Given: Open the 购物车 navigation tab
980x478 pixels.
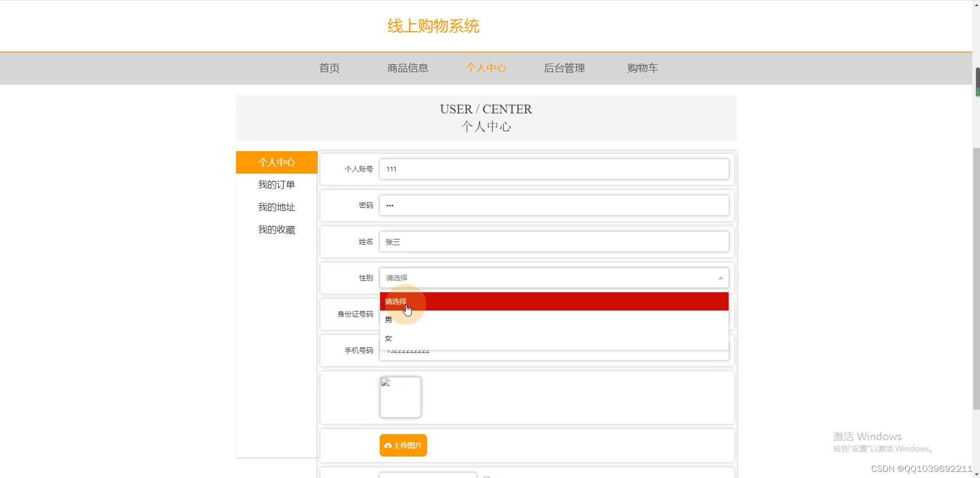Looking at the screenshot, I should point(642,68).
